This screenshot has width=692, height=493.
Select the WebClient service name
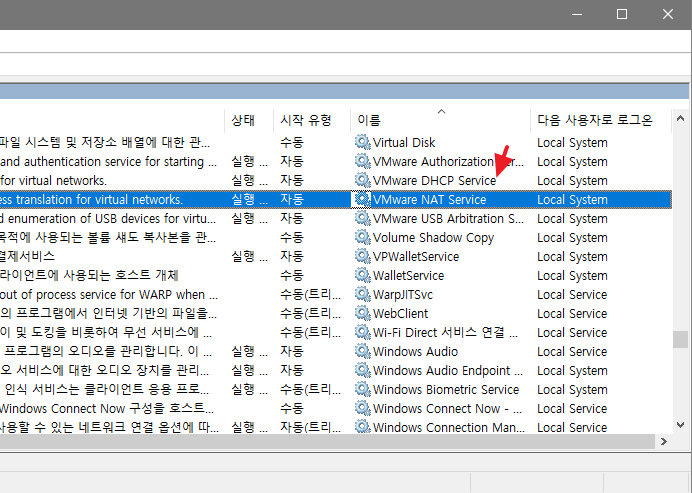click(x=400, y=313)
